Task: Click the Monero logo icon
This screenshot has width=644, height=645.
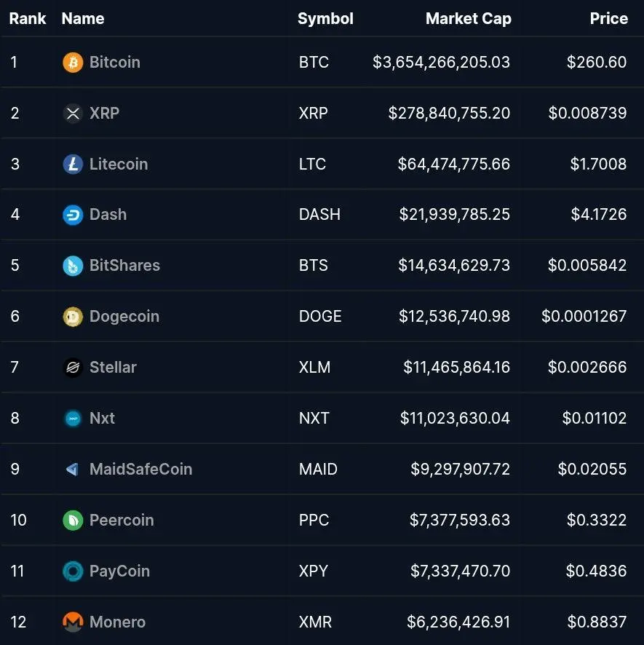Action: (x=73, y=622)
